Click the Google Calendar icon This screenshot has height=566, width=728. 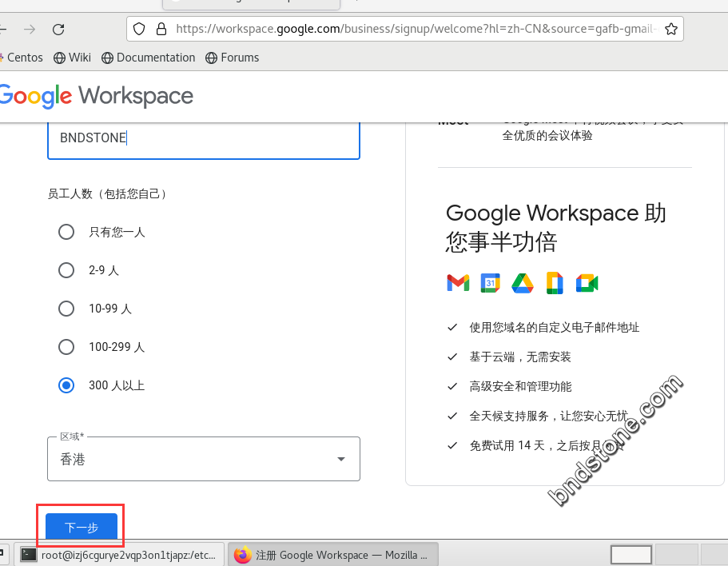click(491, 283)
